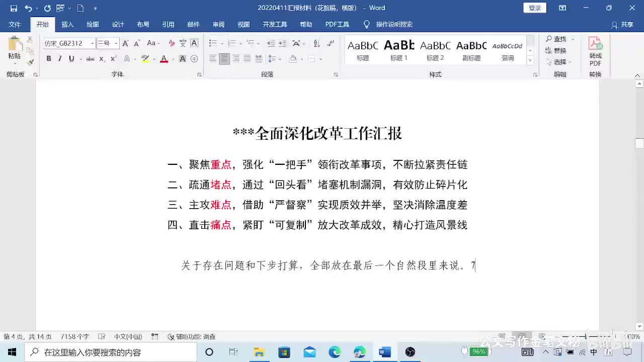The height and width of the screenshot is (362, 644).
Task: Open paragraph shading fill color
Action: [293, 59]
